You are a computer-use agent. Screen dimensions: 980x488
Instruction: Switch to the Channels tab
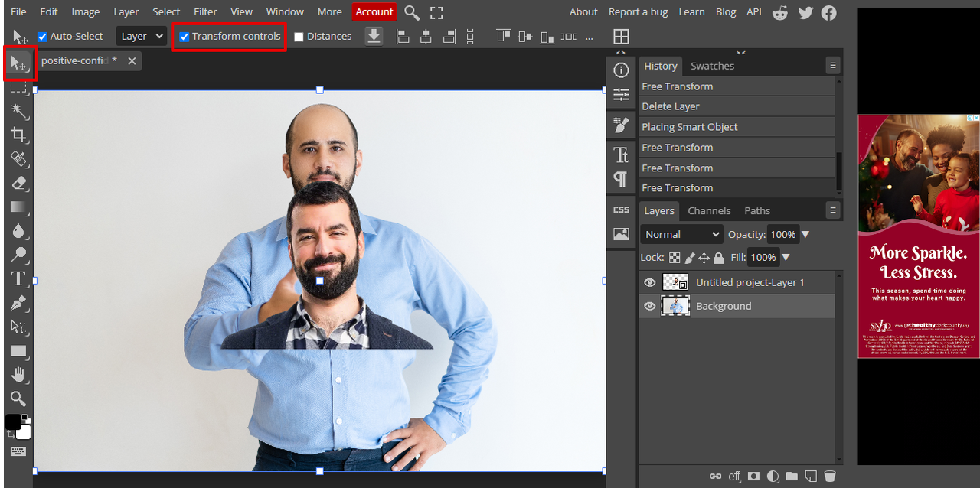pos(709,210)
